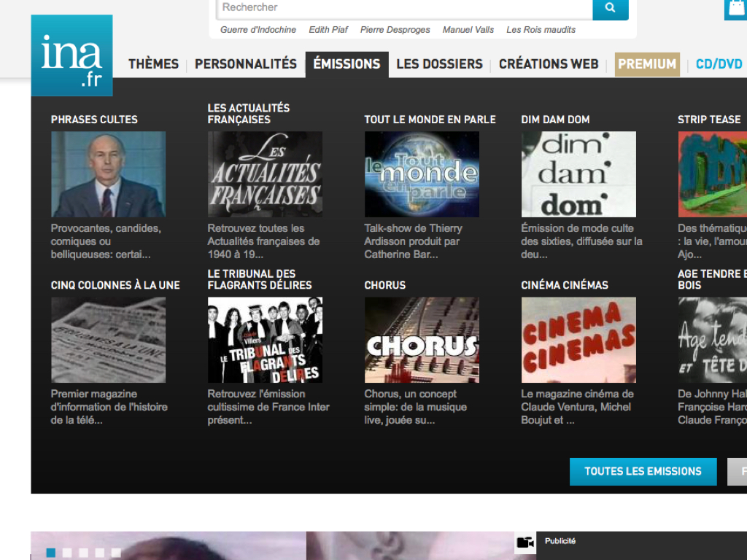Open the Cinq colonnes à la une thumbnail
Screen dimensions: 747x560
pyautogui.click(x=108, y=340)
